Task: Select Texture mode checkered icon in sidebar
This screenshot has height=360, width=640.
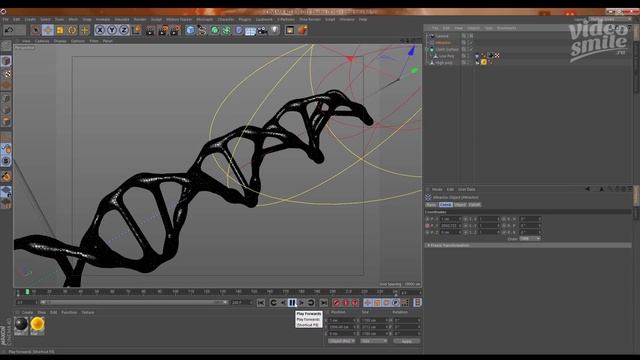Action: coord(7,74)
